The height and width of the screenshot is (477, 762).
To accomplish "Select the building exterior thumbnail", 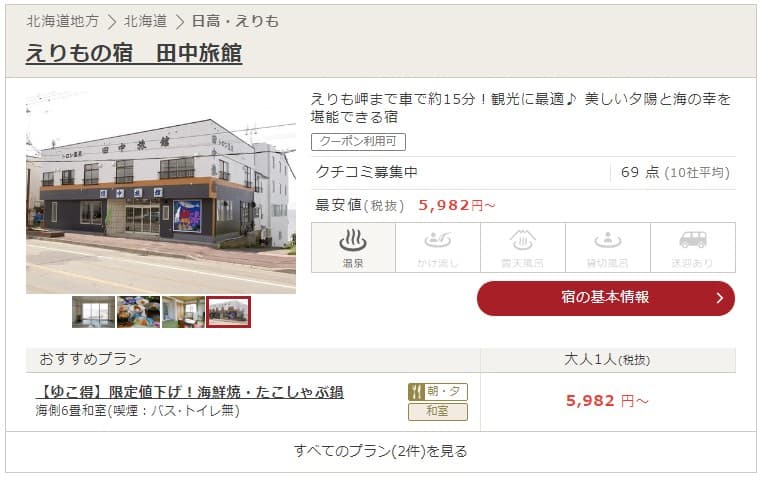I will pyautogui.click(x=228, y=312).
